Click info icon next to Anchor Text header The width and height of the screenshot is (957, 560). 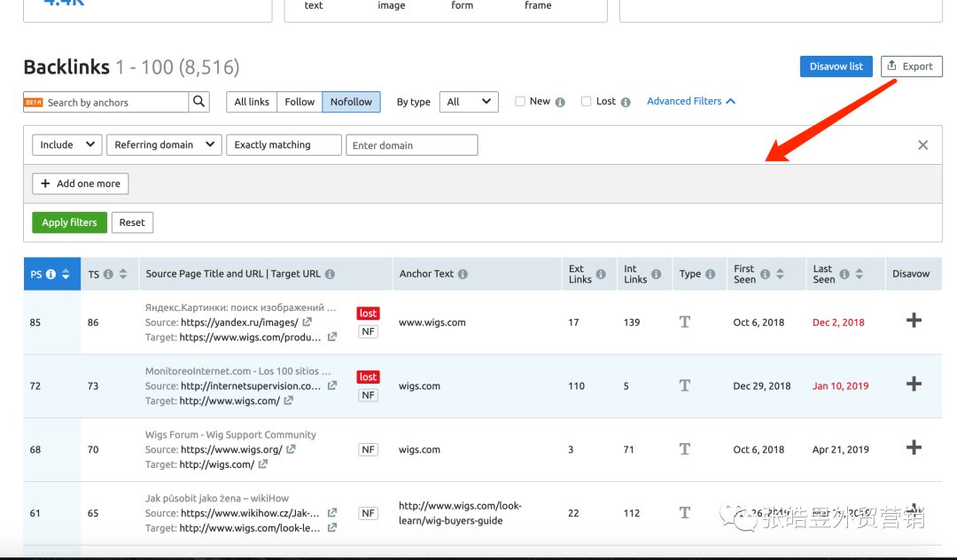click(463, 275)
